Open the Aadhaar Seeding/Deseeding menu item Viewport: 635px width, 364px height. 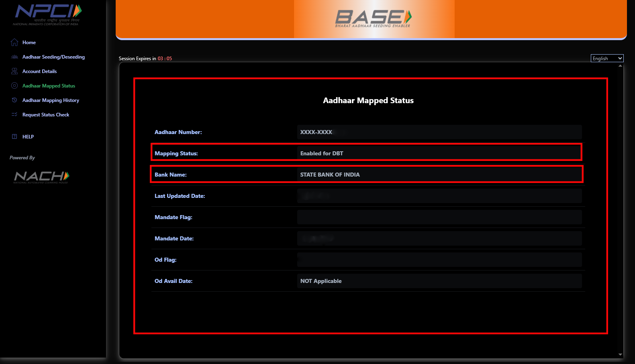click(53, 57)
